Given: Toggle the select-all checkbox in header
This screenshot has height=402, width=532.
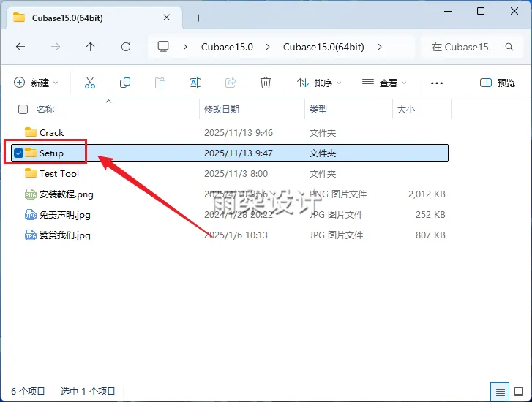Looking at the screenshot, I should 23,109.
